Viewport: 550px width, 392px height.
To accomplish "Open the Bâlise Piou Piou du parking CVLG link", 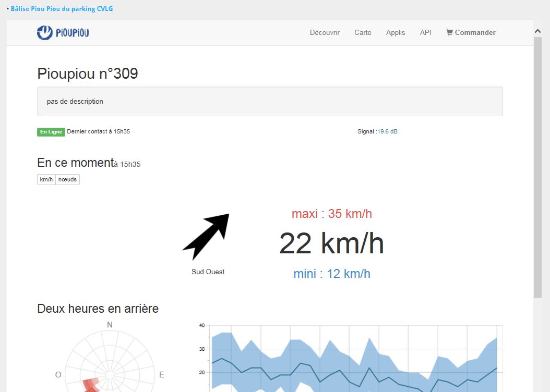I will [62, 9].
